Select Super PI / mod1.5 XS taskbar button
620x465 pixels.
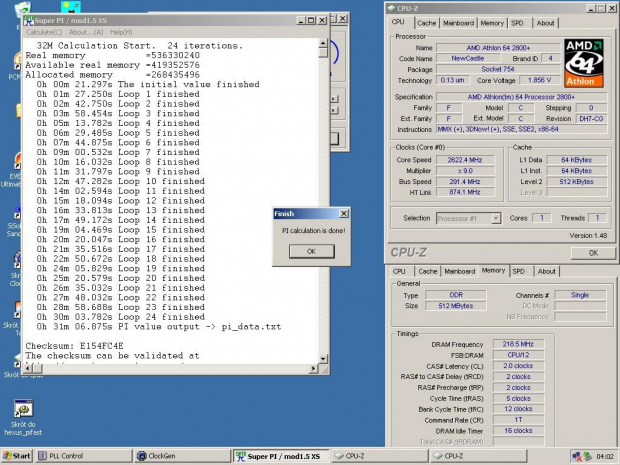pos(281,456)
